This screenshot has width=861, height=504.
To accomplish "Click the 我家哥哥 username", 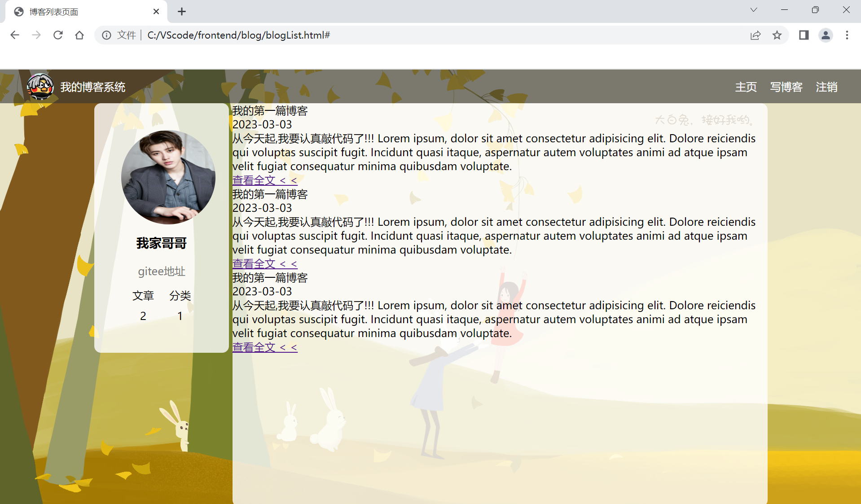I will [x=162, y=243].
